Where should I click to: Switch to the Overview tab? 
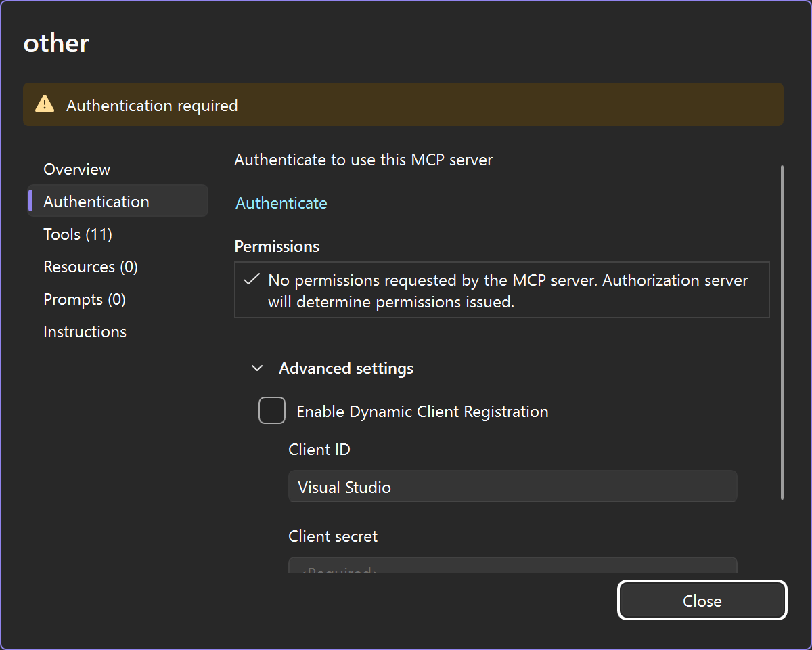(76, 169)
